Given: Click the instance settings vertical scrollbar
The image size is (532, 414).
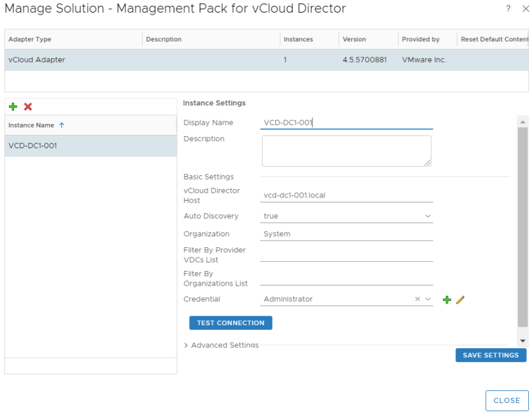Looking at the screenshot, I should 523,224.
